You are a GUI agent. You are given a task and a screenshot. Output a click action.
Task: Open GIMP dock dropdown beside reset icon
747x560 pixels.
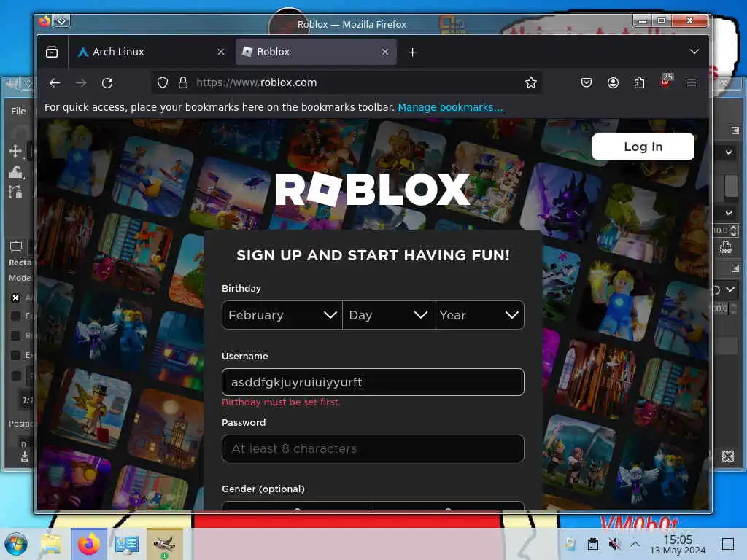point(729,289)
